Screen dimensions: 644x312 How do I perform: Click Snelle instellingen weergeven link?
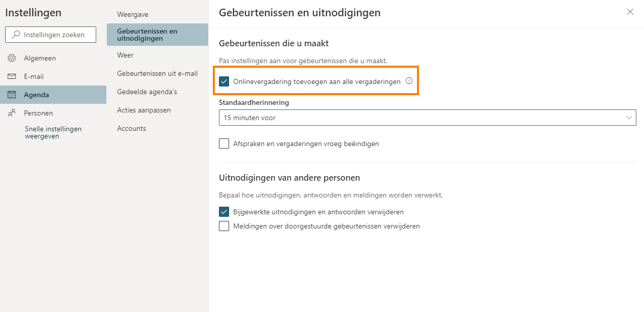coord(53,132)
